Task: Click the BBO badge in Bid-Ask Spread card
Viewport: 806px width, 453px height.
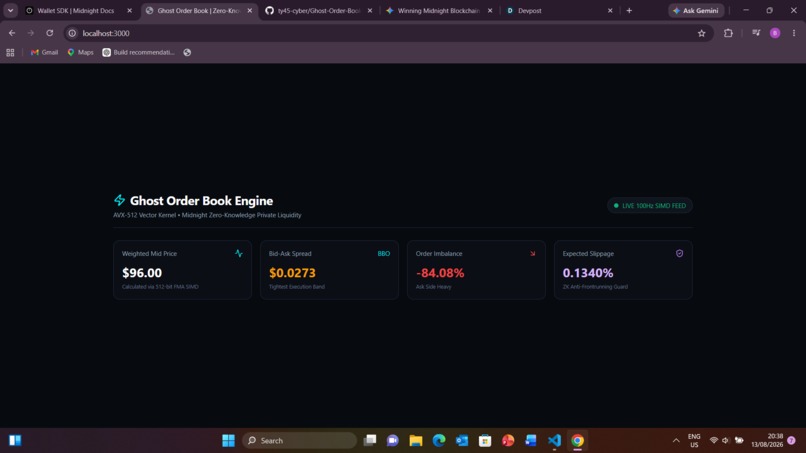Action: click(383, 253)
